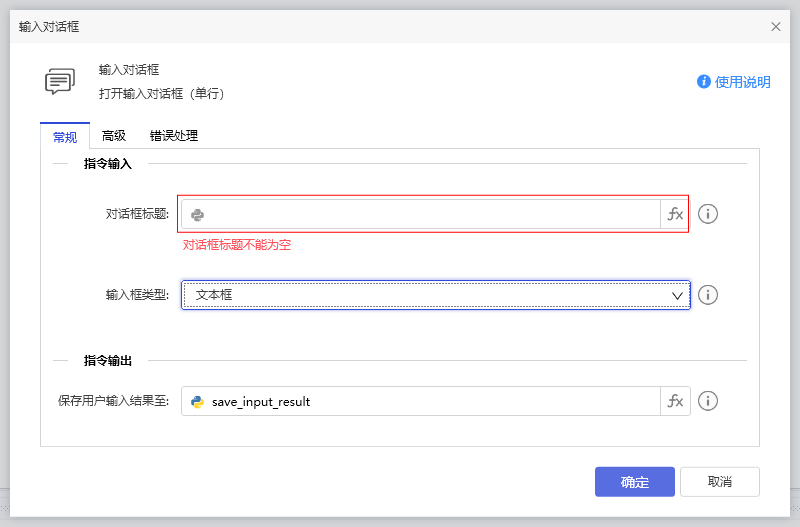Open the 高级 tab
The width and height of the screenshot is (800, 527).
[114, 136]
